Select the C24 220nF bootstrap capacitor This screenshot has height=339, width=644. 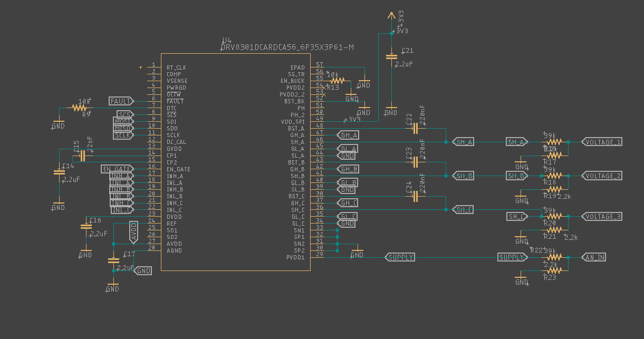click(416, 196)
